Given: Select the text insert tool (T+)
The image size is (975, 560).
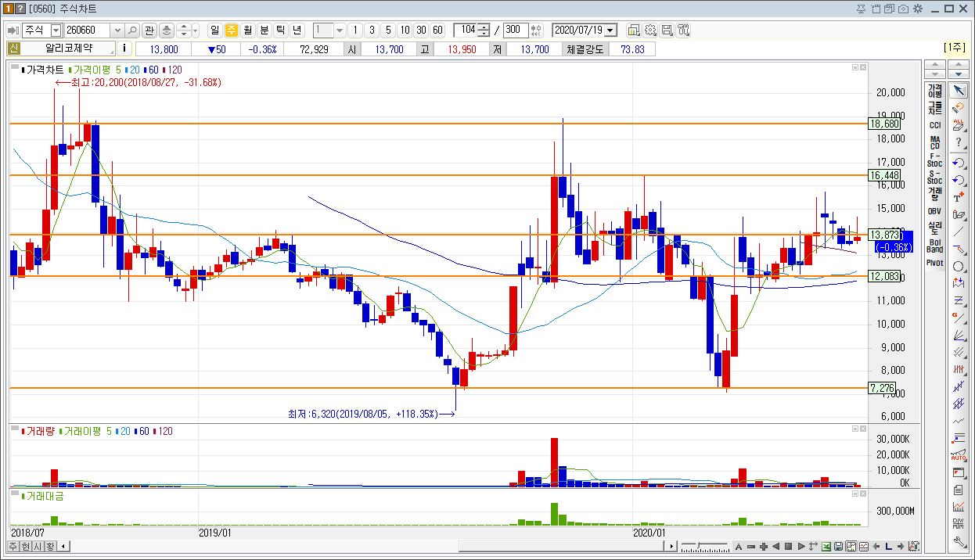Looking at the screenshot, I should [x=959, y=196].
